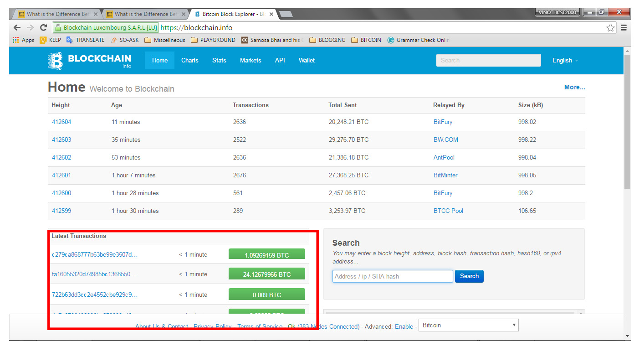Click the blue Search button
The height and width of the screenshot is (341, 644).
pyautogui.click(x=469, y=276)
